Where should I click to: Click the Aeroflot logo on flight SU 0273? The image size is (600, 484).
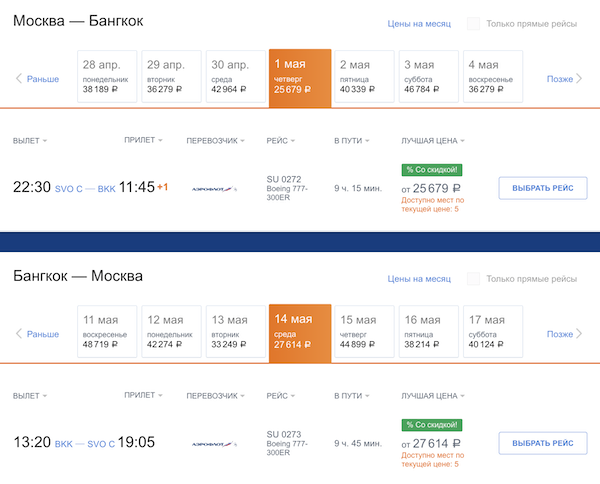(x=214, y=442)
